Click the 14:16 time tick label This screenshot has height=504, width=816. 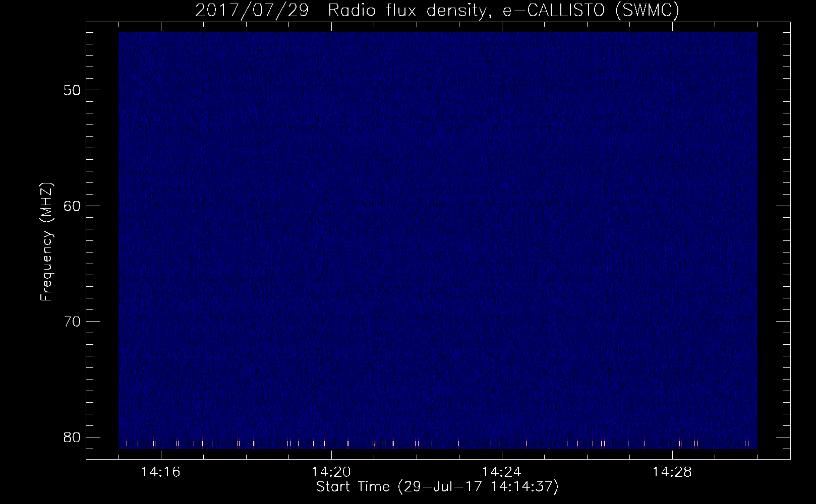click(x=161, y=472)
